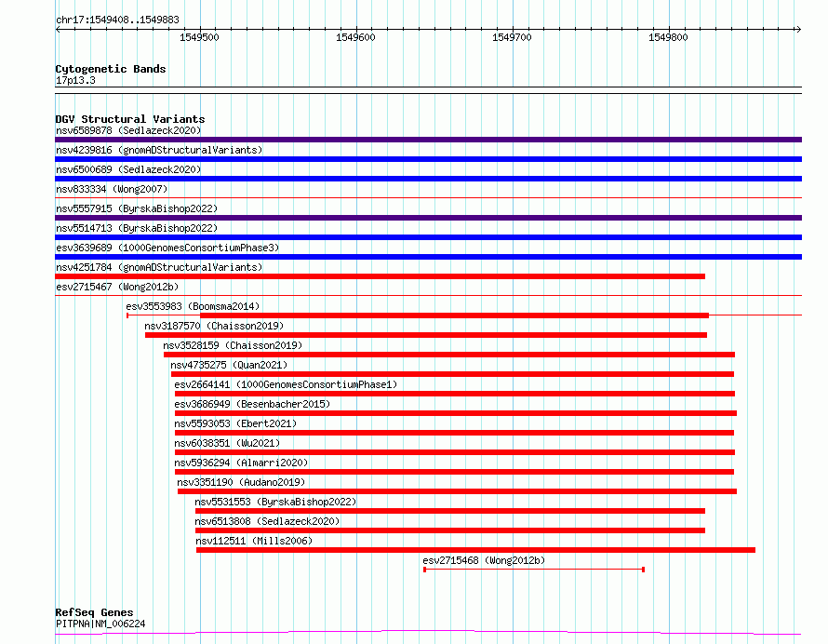Select nsv5531553 (ByrskaBishop2022) label
The image size is (828, 644).
pyautogui.click(x=275, y=502)
